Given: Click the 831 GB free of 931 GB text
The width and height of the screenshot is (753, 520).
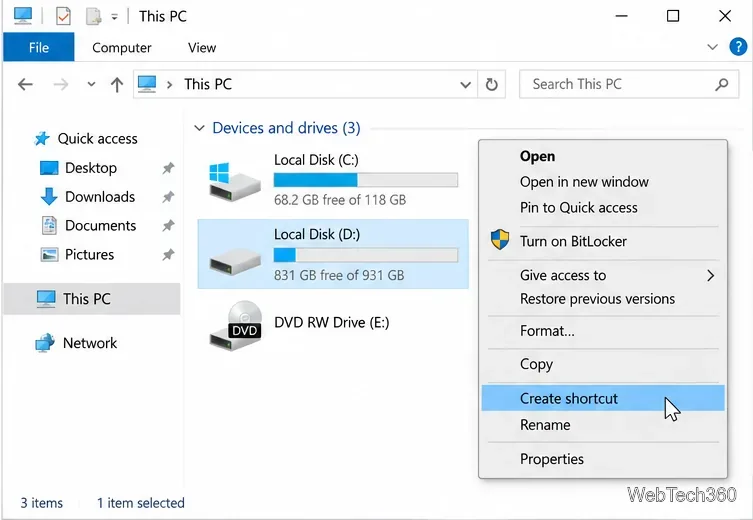Looking at the screenshot, I should (339, 275).
